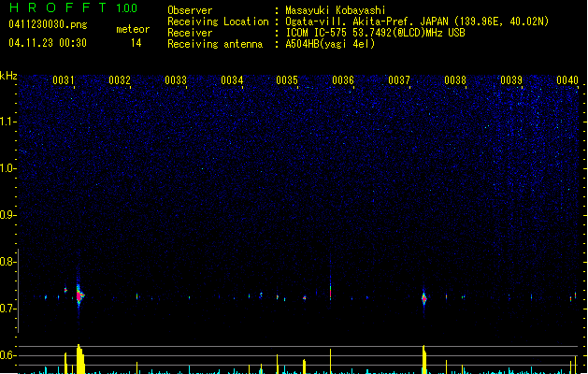Screen dimensions: 588x374
Task: Click the 0039 time marker
Action: pyautogui.click(x=511, y=79)
